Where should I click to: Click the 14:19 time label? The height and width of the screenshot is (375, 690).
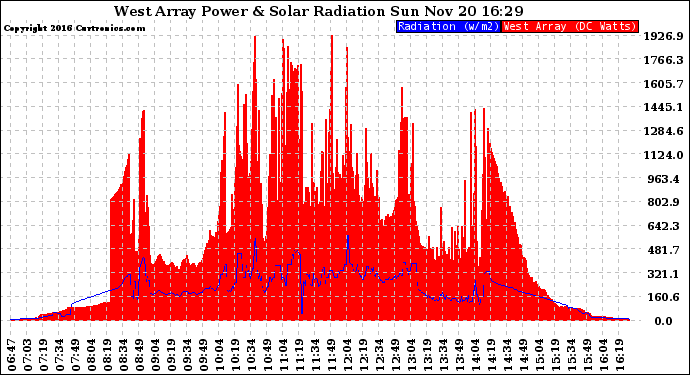point(492,355)
